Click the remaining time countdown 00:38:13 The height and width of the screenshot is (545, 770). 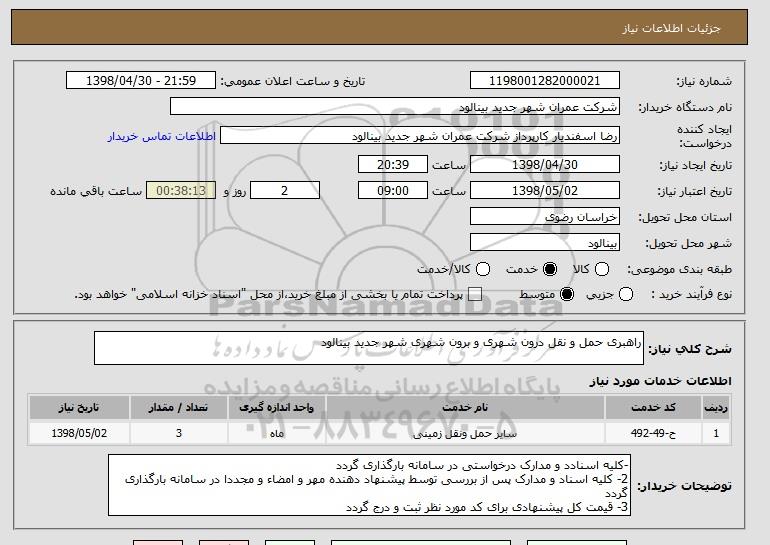pos(181,191)
